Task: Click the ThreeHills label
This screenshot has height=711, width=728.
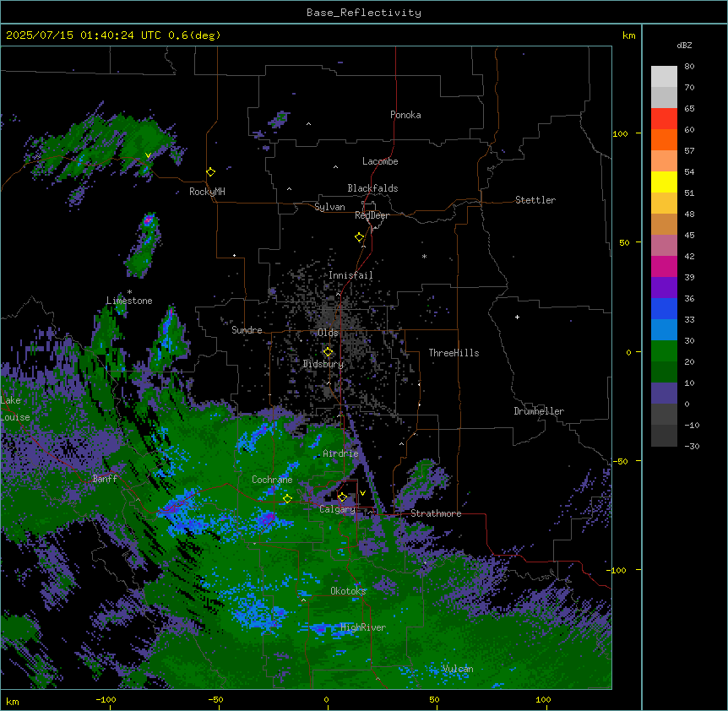Action: pyautogui.click(x=454, y=353)
